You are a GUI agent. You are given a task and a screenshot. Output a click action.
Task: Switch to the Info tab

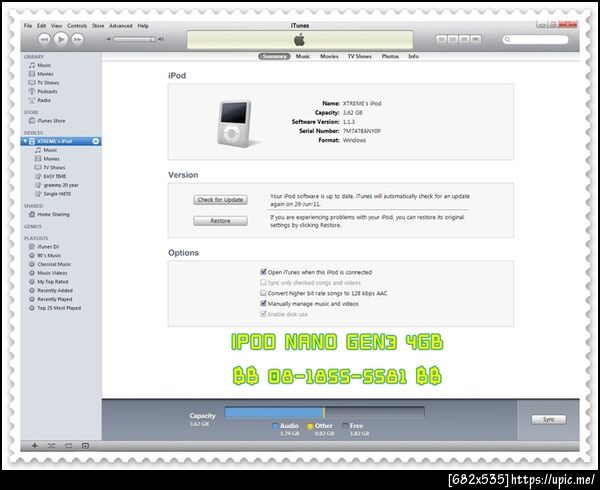click(413, 56)
